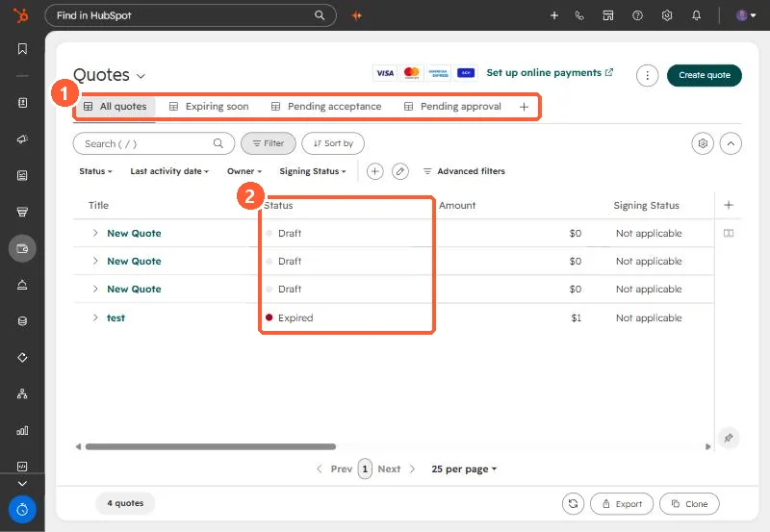
Task: Expand the test quote row
Action: (x=95, y=317)
